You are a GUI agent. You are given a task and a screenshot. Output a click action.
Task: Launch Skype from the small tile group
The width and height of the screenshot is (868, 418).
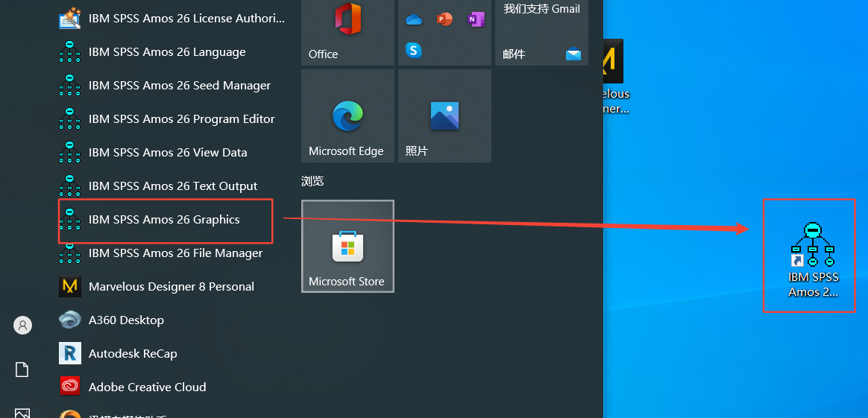414,51
